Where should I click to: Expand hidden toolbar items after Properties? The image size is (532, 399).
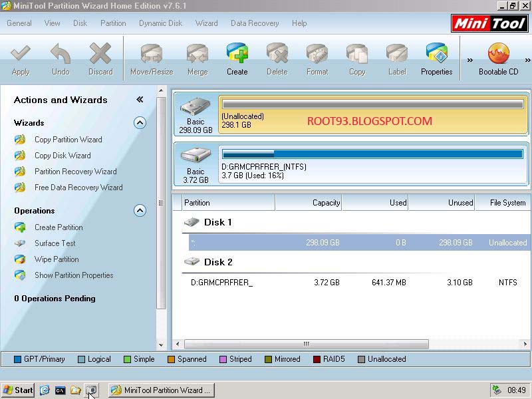coord(469,61)
